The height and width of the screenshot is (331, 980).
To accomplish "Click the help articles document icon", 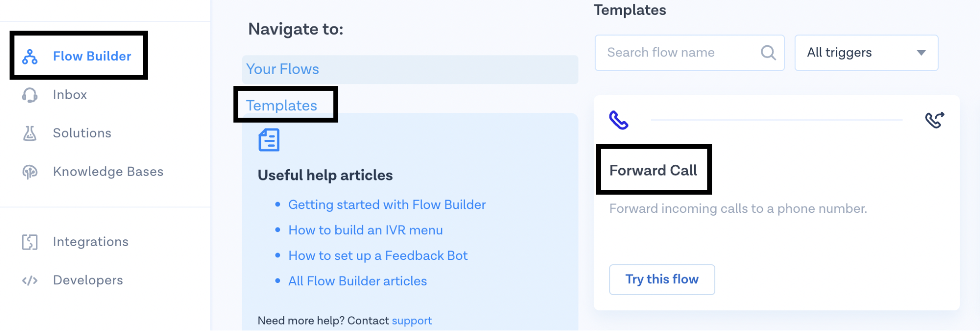I will pyautogui.click(x=269, y=140).
